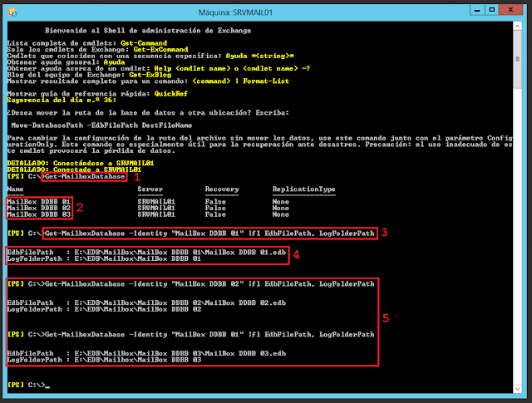Click the console scrollbar down arrow
Screen dimensions: 532x403
[x=517, y=389]
